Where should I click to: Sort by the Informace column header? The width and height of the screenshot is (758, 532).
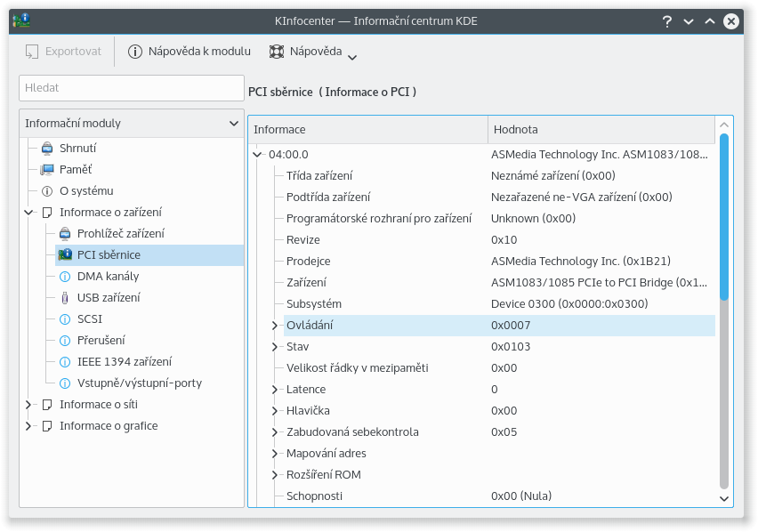(x=368, y=130)
